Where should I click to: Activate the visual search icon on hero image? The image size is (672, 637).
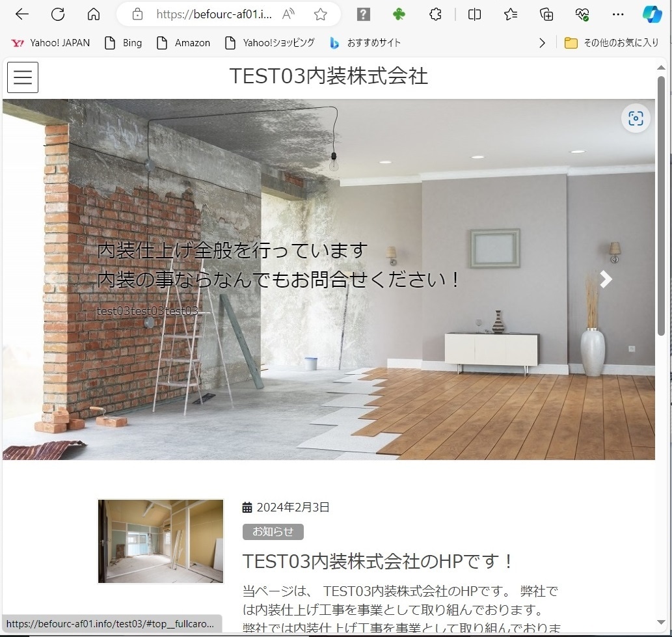(636, 118)
